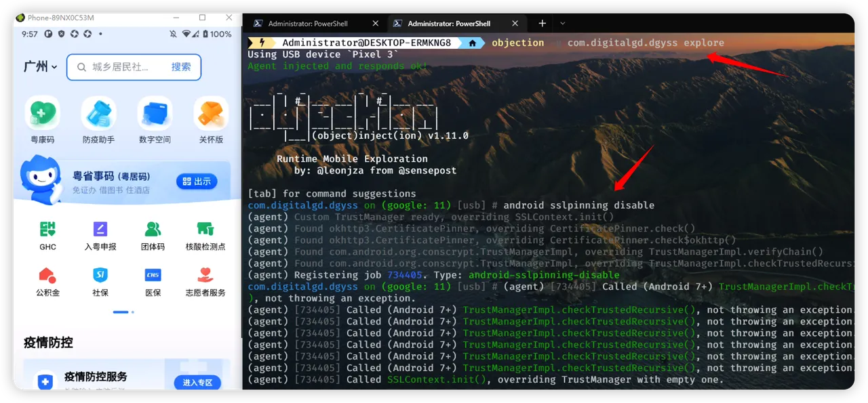Expand the 广州 city selector

pos(41,66)
